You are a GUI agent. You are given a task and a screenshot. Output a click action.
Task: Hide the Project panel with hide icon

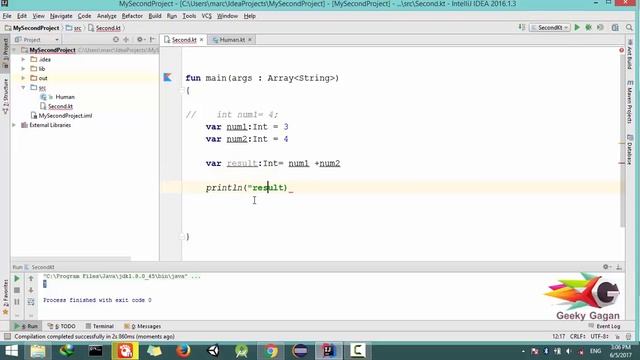click(152, 40)
